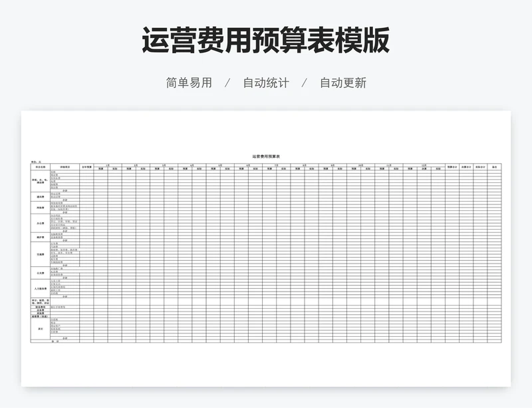This screenshot has height=408, width=532.
Task: Select the 网络费 category cell
Action: coord(41,208)
